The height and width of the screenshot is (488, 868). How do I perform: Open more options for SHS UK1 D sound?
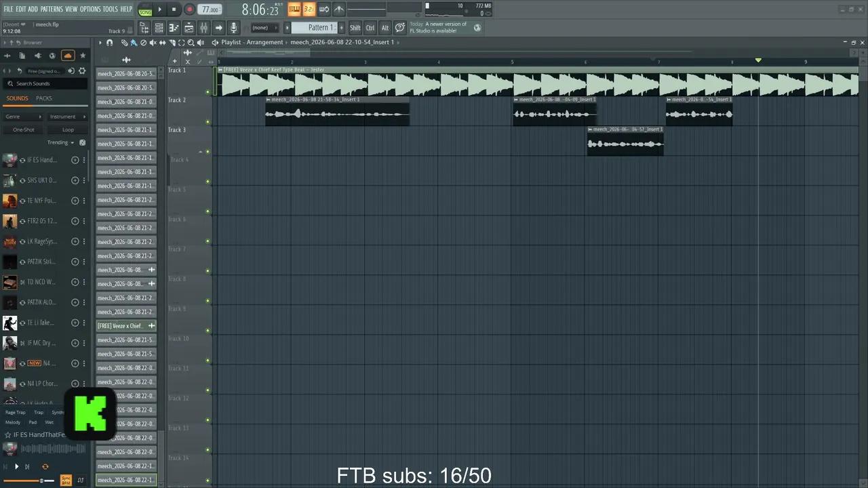[x=84, y=180]
